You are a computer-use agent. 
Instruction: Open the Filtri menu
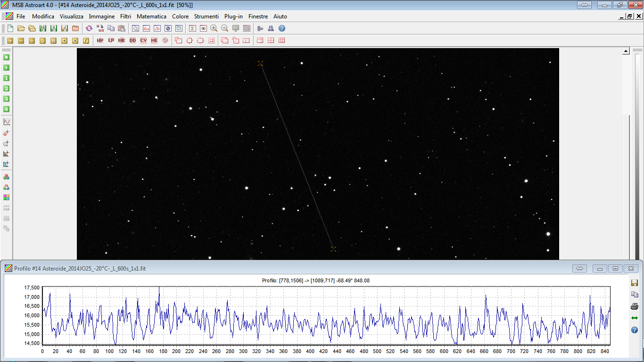[125, 16]
